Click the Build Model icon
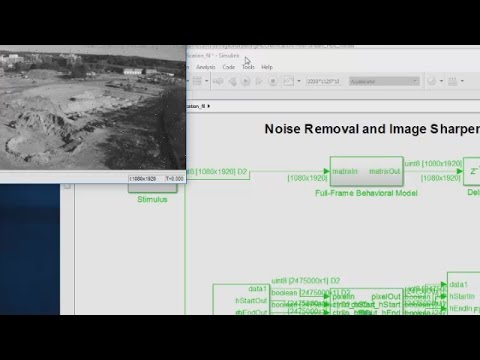This screenshot has height=360, width=480. click(452, 81)
